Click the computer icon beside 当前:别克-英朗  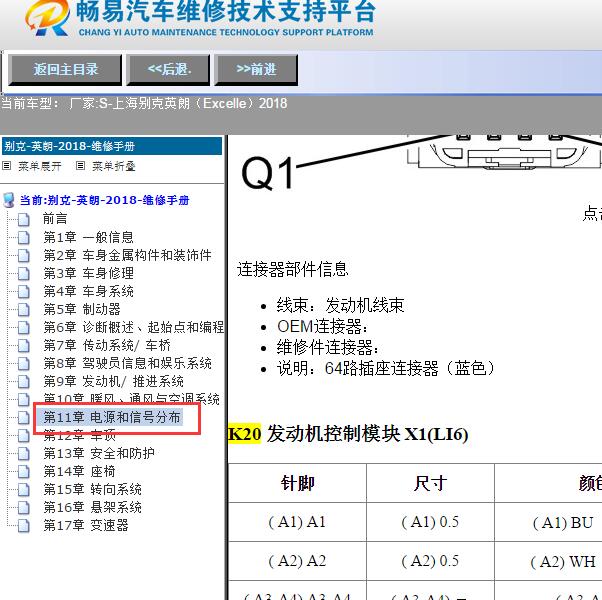pos(8,200)
